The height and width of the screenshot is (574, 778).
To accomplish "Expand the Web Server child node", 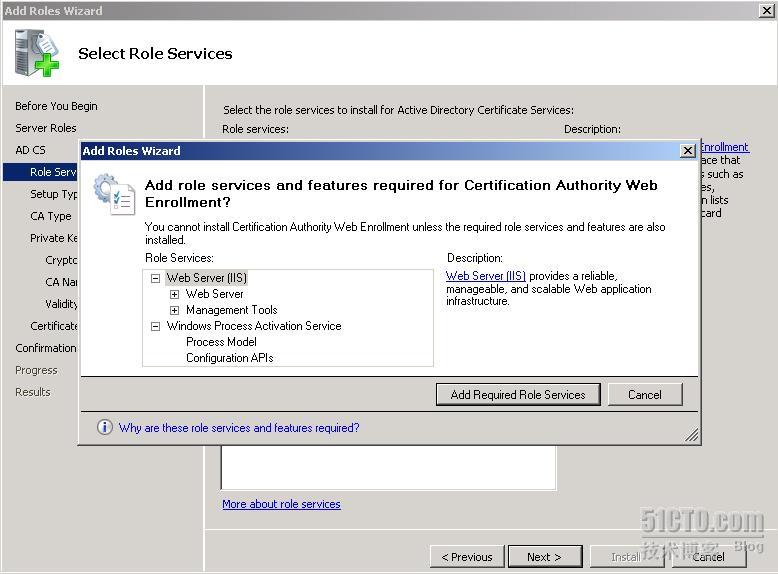I will tap(174, 294).
